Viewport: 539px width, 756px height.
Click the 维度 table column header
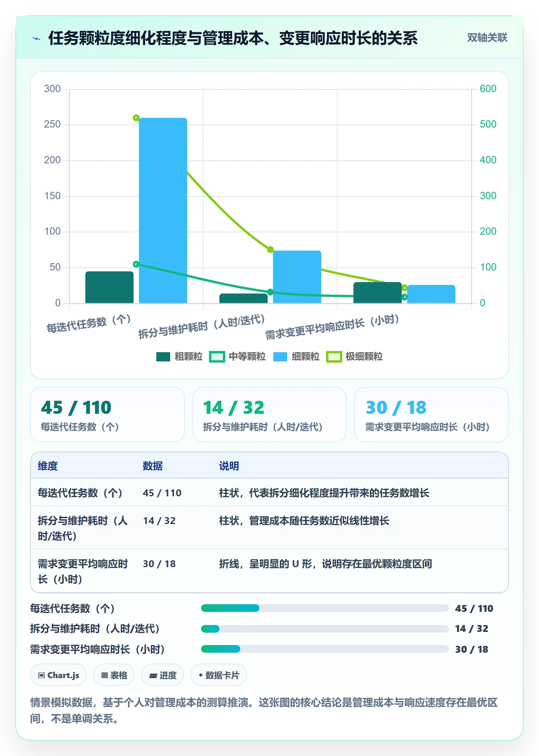pos(48,466)
